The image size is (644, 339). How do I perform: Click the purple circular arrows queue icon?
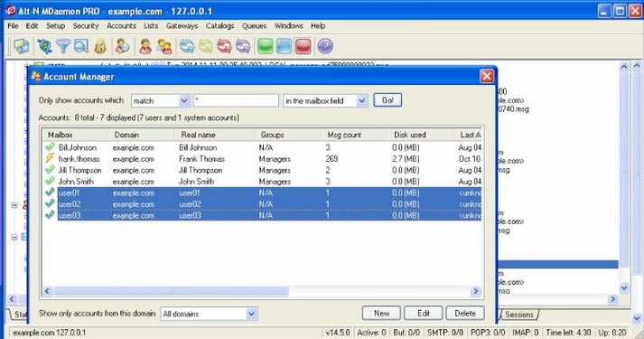point(243,46)
